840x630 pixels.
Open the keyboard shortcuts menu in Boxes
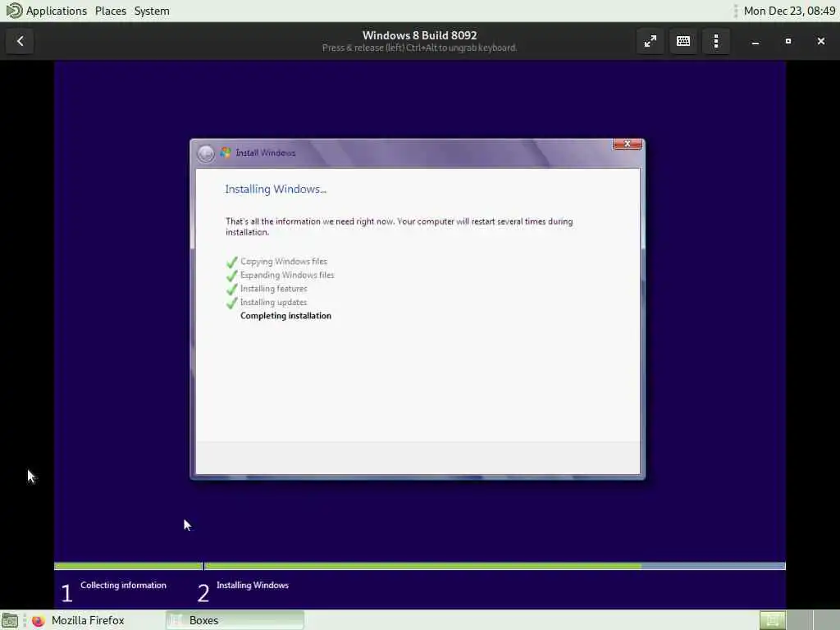pos(683,41)
